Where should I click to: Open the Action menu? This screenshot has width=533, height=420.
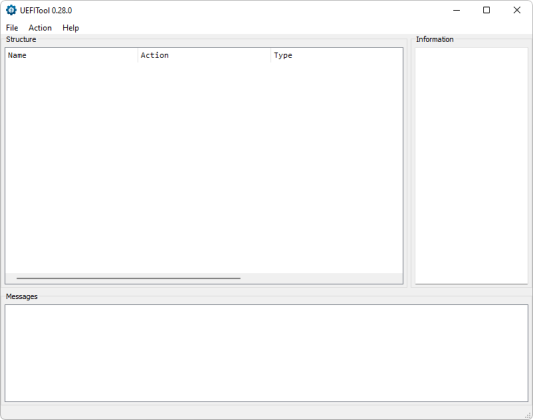tap(40, 28)
